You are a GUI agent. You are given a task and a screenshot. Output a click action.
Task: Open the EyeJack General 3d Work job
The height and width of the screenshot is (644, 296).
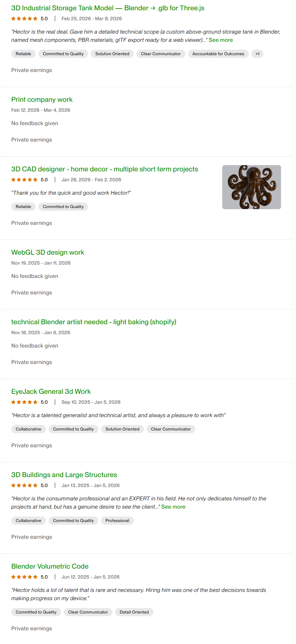coord(51,391)
